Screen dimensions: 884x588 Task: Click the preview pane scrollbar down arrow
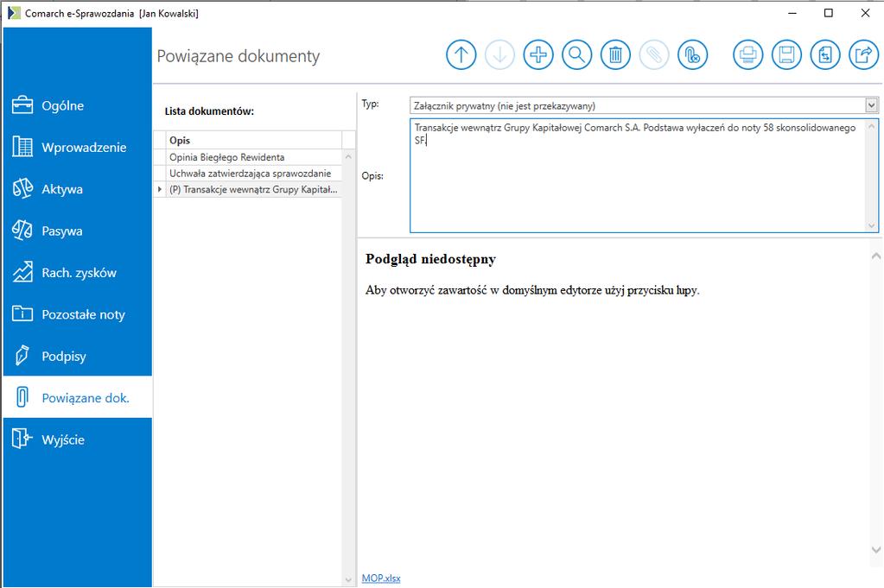click(x=876, y=549)
